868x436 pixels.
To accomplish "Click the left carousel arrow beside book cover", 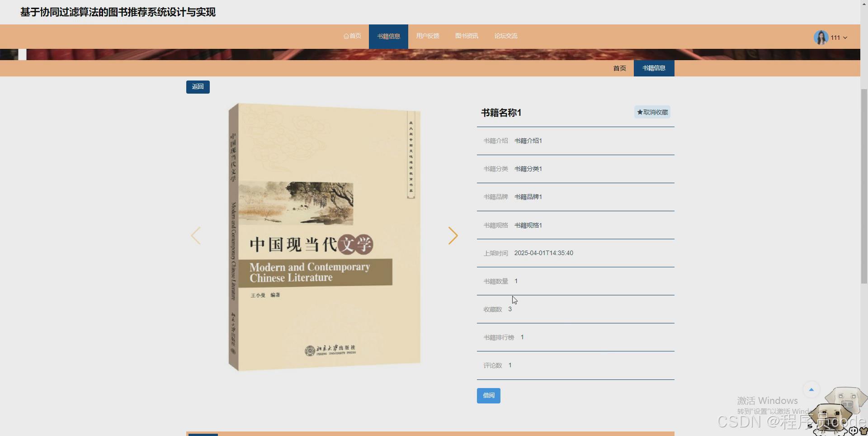I will point(196,235).
